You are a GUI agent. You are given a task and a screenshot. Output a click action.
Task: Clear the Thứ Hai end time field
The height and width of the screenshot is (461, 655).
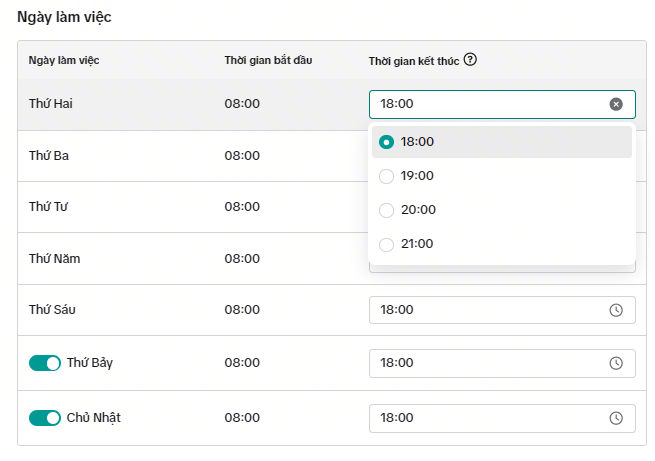click(616, 104)
